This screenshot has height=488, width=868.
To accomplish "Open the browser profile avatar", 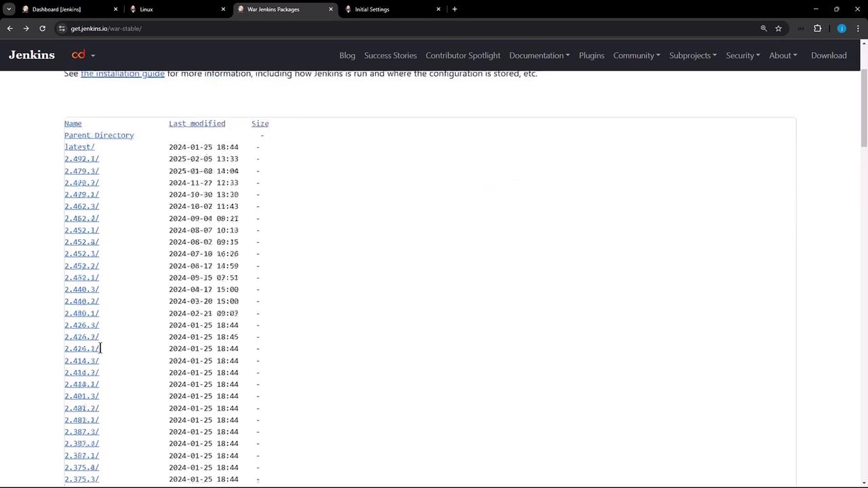I will (842, 28).
